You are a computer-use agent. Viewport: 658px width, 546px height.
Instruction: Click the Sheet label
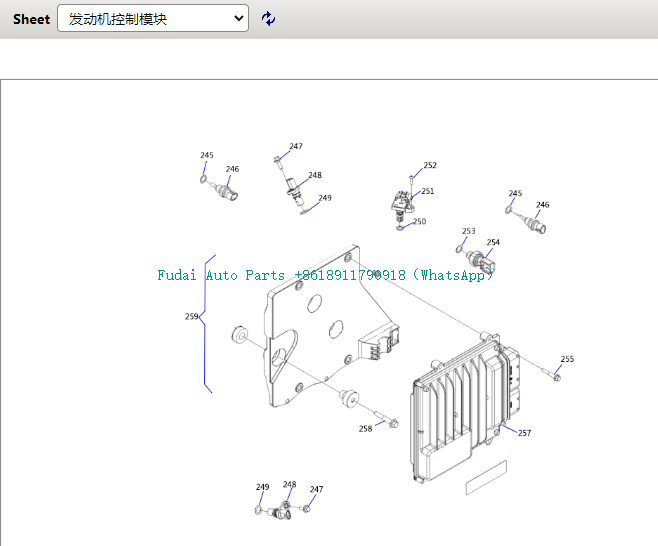point(31,19)
